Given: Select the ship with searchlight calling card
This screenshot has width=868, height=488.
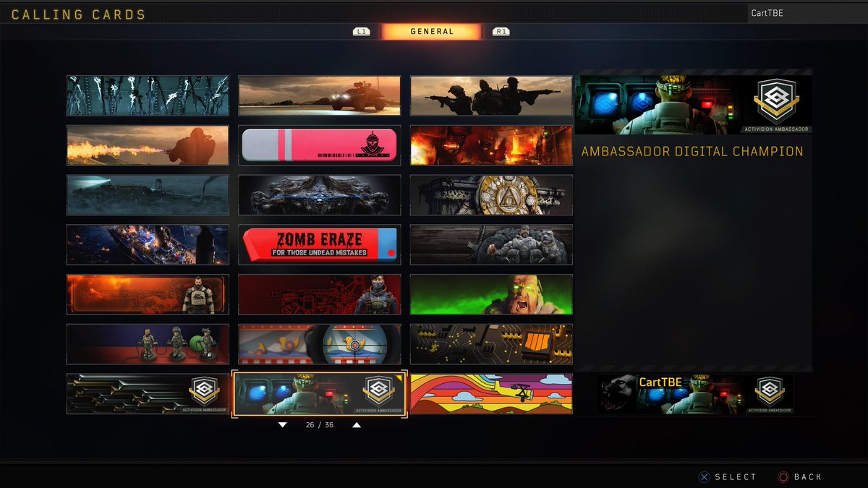Looking at the screenshot, I should tap(148, 195).
